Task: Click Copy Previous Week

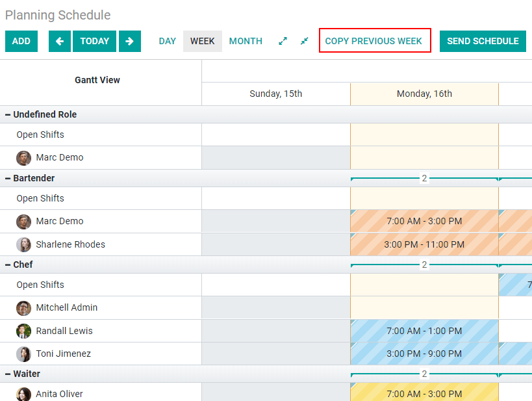Action: [374, 41]
